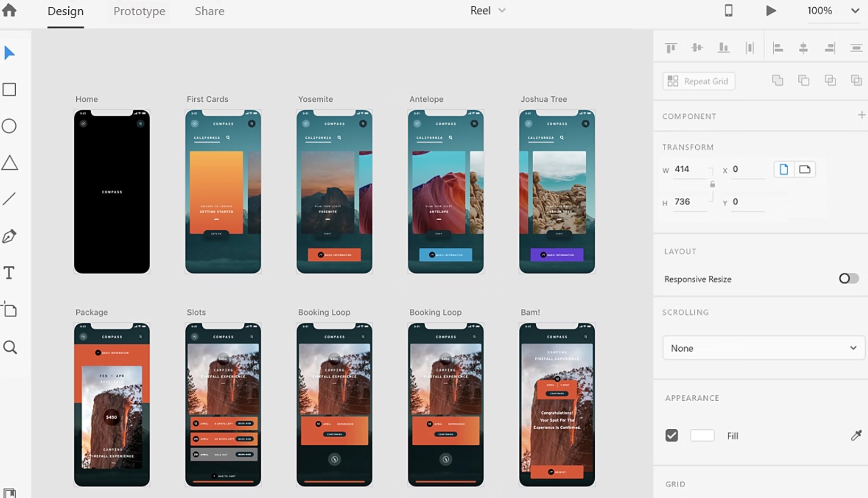Select the Rectangle tool
This screenshot has width=868, height=498.
tap(9, 90)
